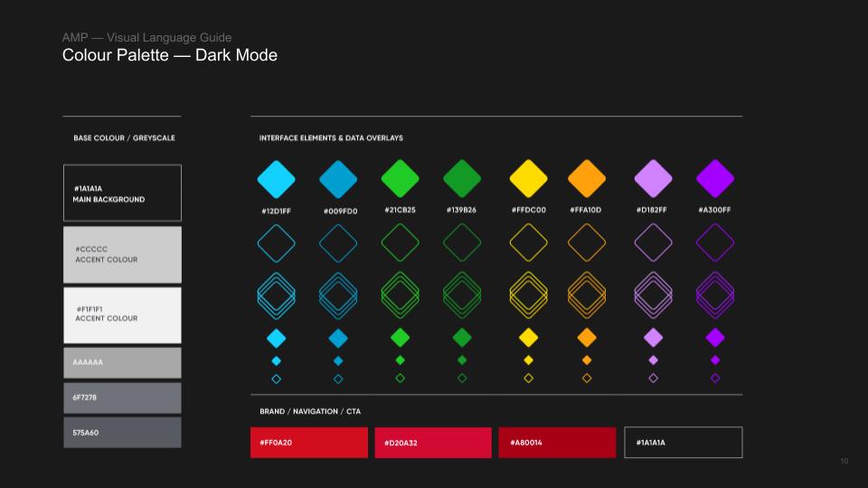This screenshot has height=488, width=868.
Task: Select the AAAAAA grey swatch
Action: [x=122, y=362]
